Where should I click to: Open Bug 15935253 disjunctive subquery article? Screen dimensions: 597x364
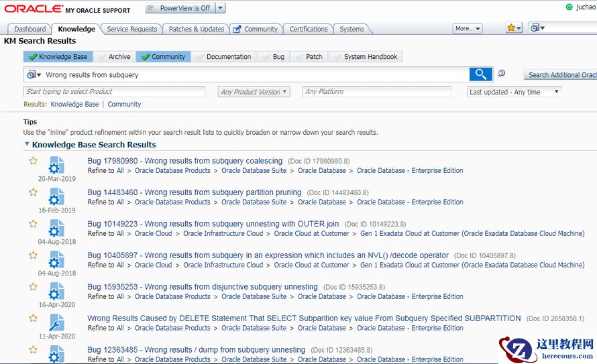point(202,287)
